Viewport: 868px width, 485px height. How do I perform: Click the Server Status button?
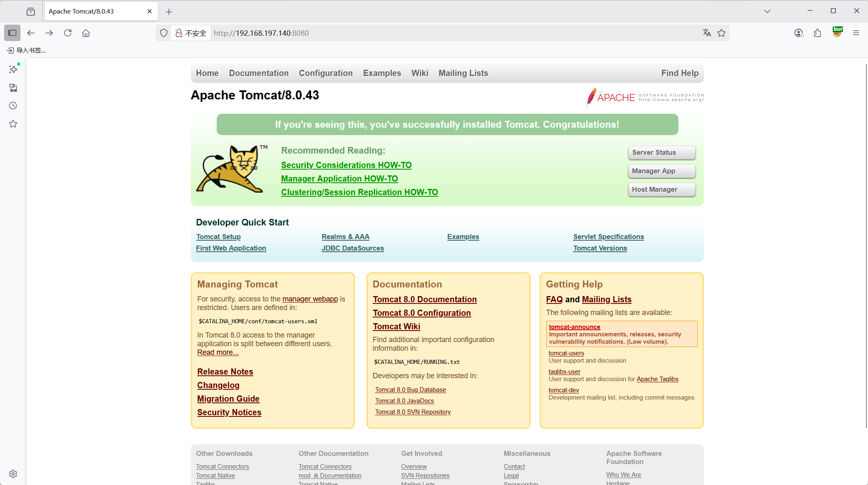pos(662,152)
